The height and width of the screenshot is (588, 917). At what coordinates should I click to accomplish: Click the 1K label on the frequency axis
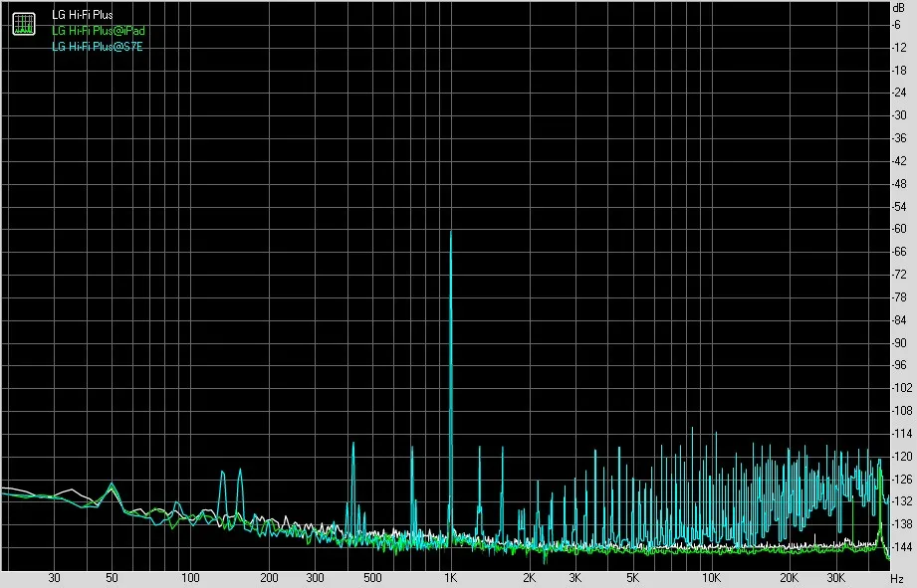[450, 578]
